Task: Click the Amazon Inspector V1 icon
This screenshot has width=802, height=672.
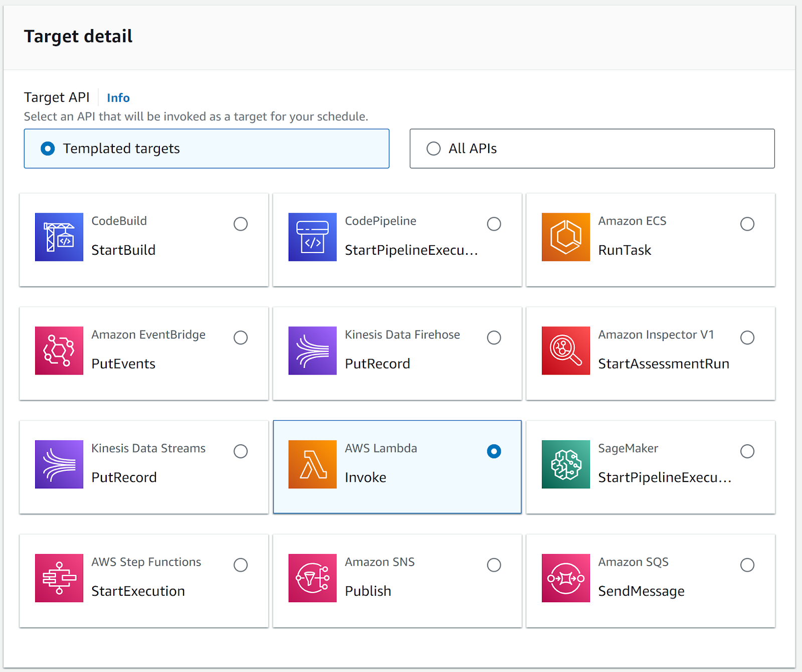Action: coord(565,351)
